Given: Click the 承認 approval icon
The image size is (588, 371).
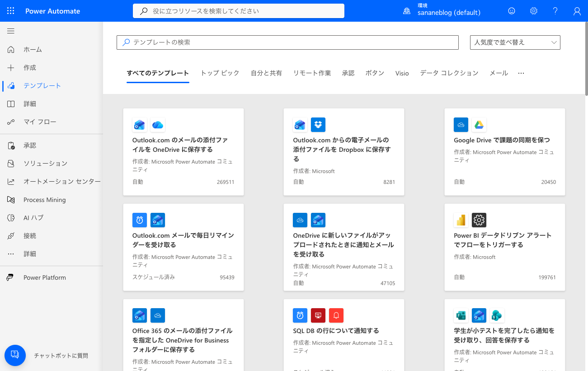Looking at the screenshot, I should tap(11, 146).
